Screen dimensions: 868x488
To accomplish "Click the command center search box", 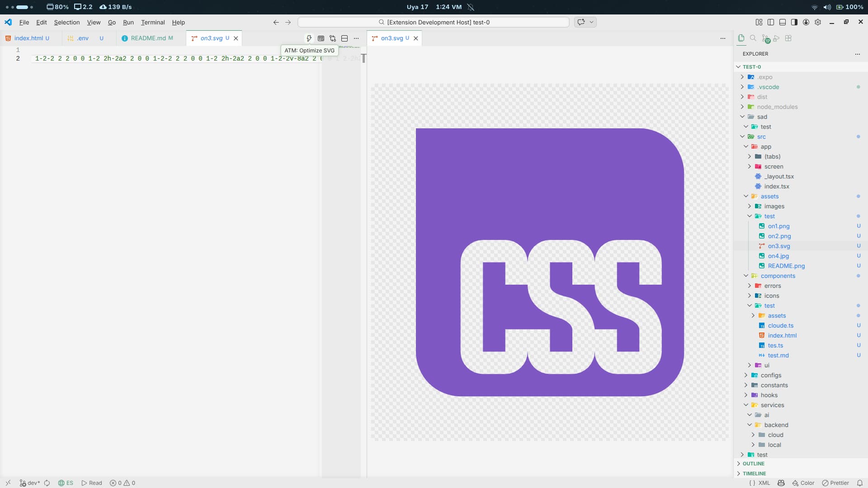I will [x=434, y=22].
